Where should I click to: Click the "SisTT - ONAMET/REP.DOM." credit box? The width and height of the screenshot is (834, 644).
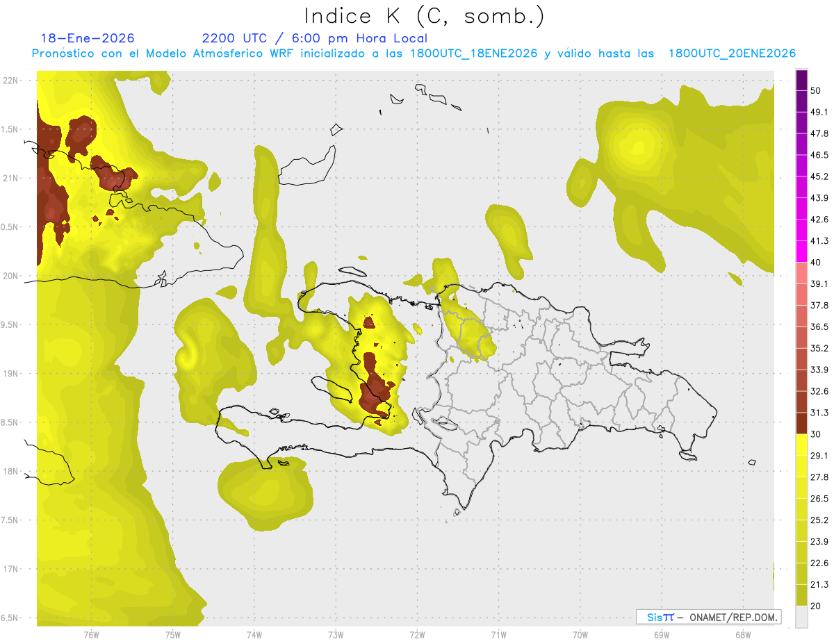click(708, 617)
